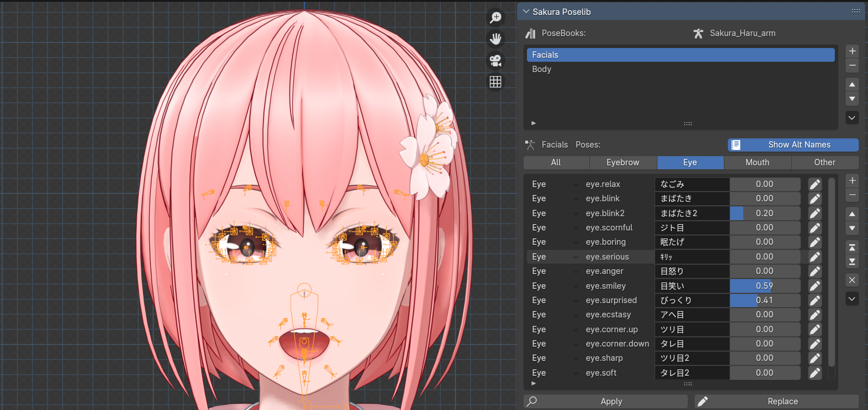
Task: Select the Body PoseBook
Action: (681, 69)
